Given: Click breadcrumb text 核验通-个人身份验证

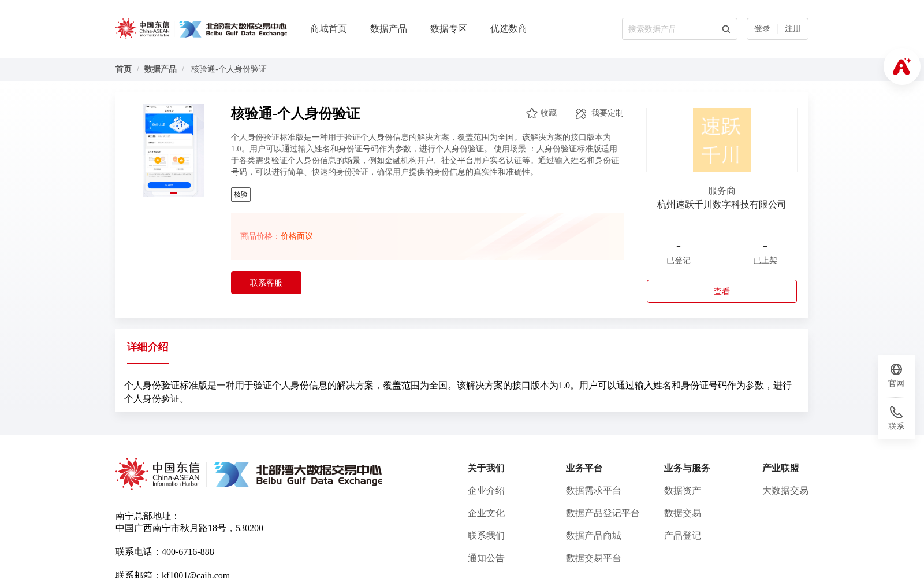Looking at the screenshot, I should coord(229,69).
